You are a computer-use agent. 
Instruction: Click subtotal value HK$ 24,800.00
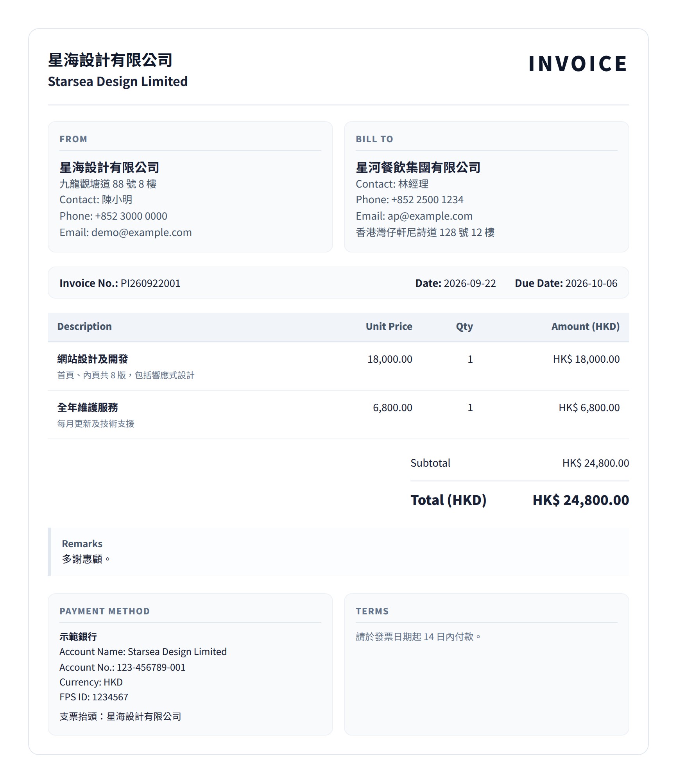coord(596,463)
